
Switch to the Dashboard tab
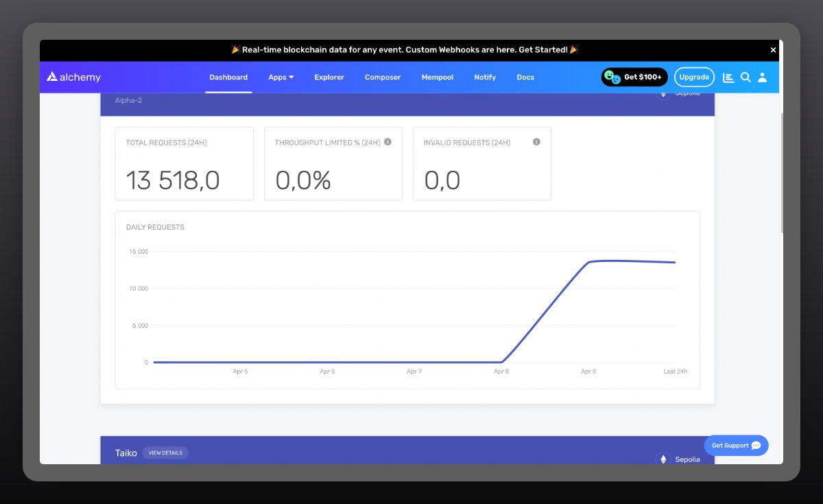[x=228, y=77]
